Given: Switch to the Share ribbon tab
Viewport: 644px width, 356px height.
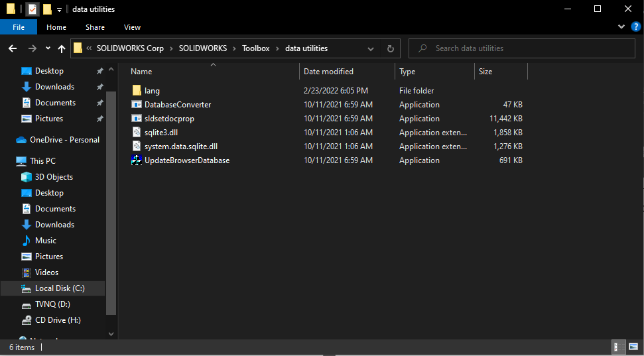Looking at the screenshot, I should (95, 27).
